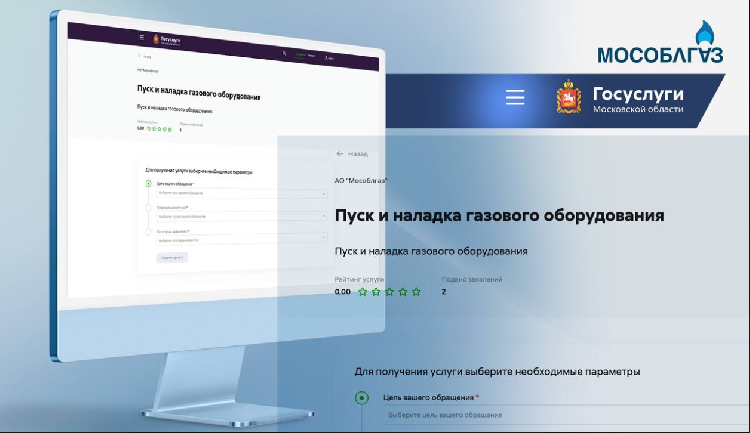Click the Госуслуги logo on the monitor screen
The width and height of the screenshot is (750, 433).
[x=166, y=40]
